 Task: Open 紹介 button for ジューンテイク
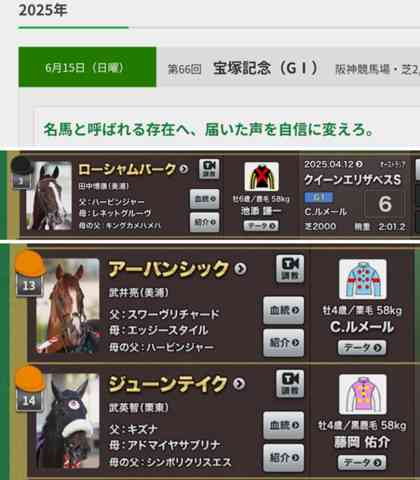tap(284, 458)
